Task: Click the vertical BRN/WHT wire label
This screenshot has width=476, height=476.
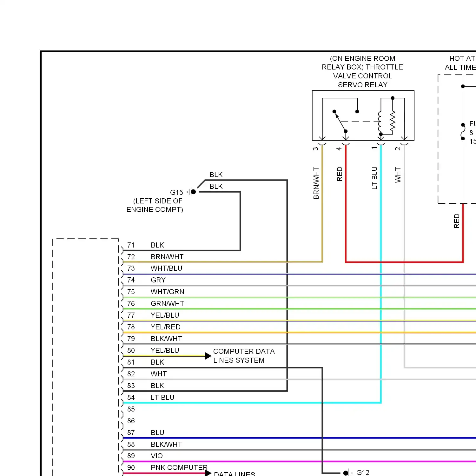Action: click(x=316, y=183)
